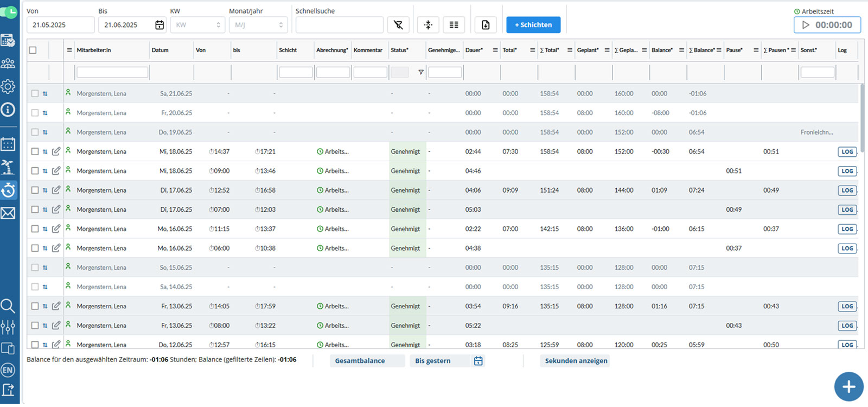Open the LOG for Fr 13.06.25 14:05
The image size is (868, 407).
[847, 307]
